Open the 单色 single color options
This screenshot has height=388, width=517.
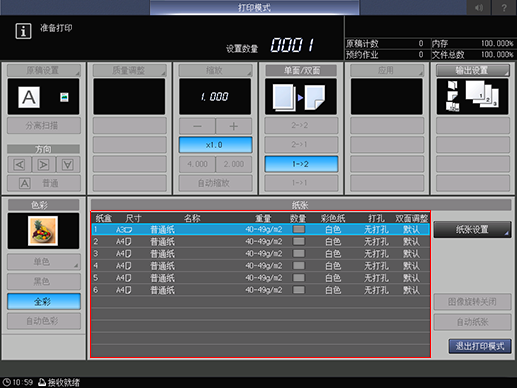point(44,262)
